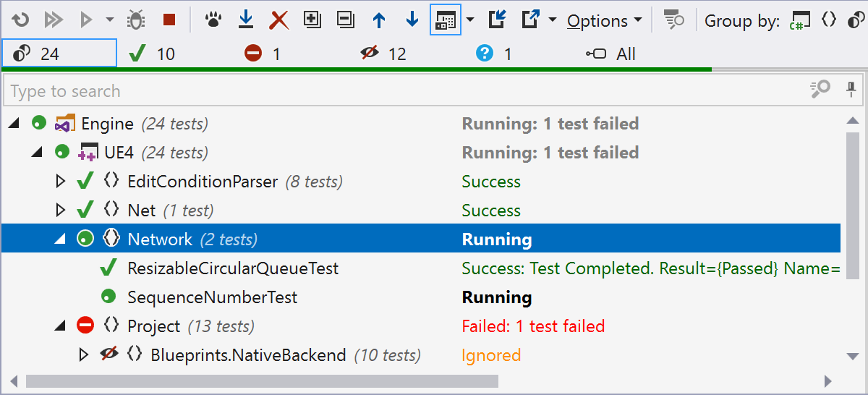Expand all nodes with the plus-box icon
The image size is (868, 395).
[x=312, y=20]
